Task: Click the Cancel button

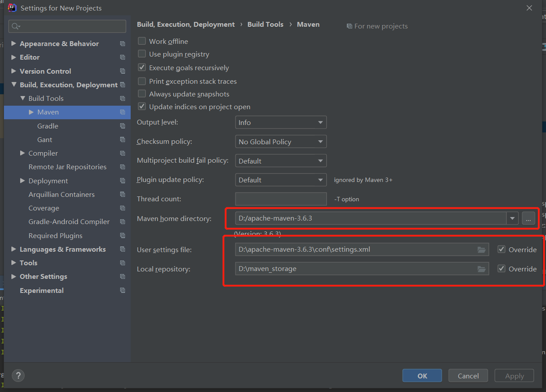Action: pos(468,376)
